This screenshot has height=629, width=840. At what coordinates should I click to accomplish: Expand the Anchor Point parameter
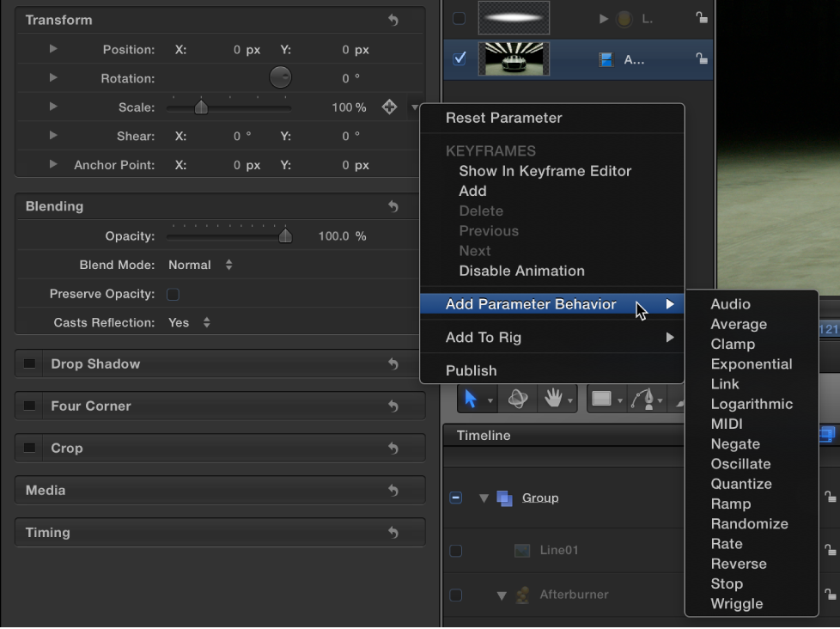[52, 164]
